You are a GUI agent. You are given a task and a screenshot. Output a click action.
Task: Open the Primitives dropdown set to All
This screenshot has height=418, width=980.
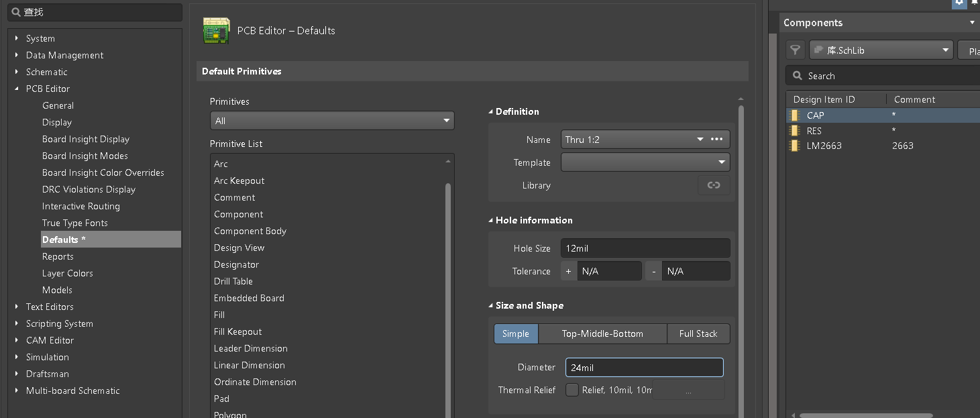[x=332, y=121]
